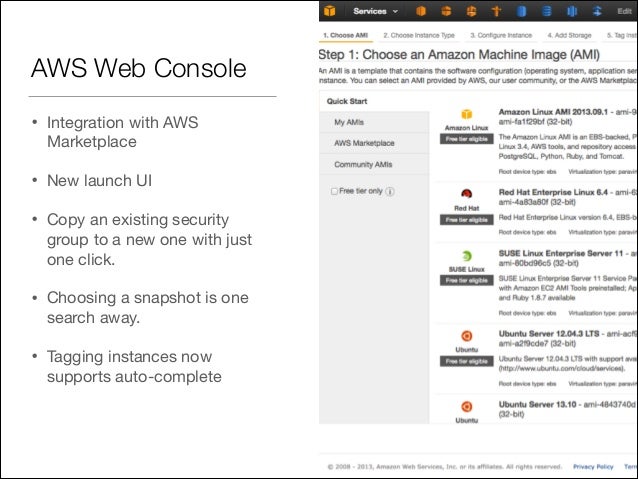Screen dimensions: 638x479
Task: Click the second orange service shortcut icon
Action: click(x=446, y=11)
